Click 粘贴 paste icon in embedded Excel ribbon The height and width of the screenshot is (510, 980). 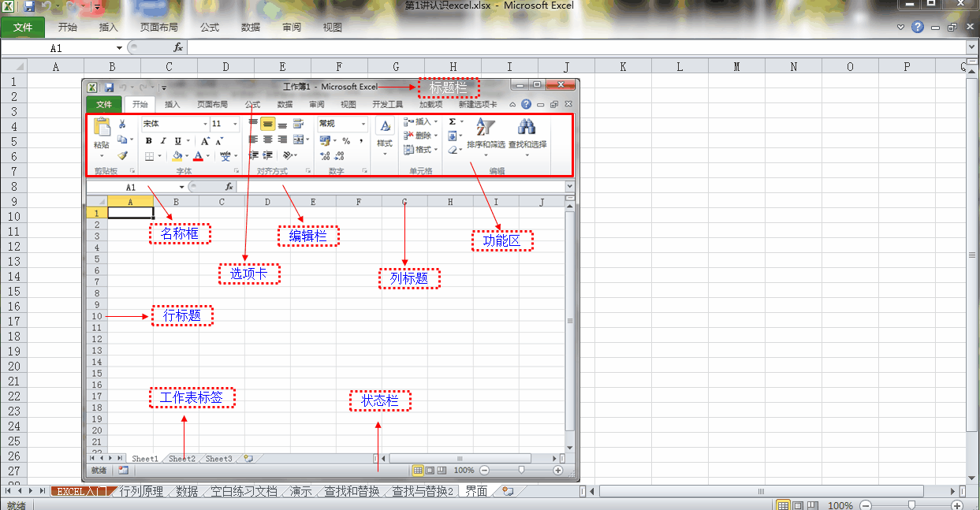102,127
